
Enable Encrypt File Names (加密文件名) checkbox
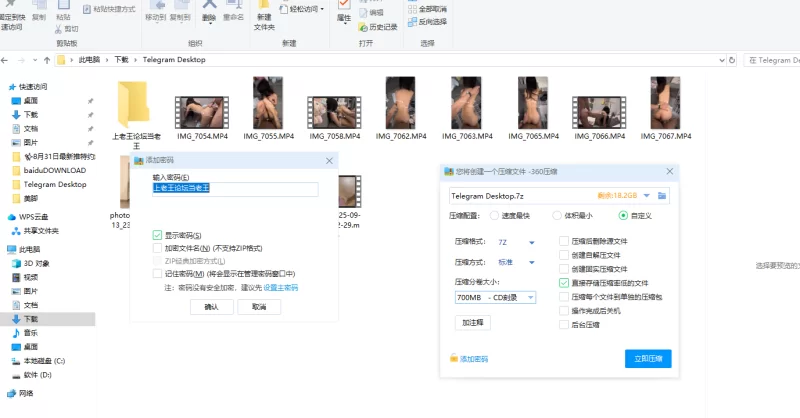click(157, 248)
